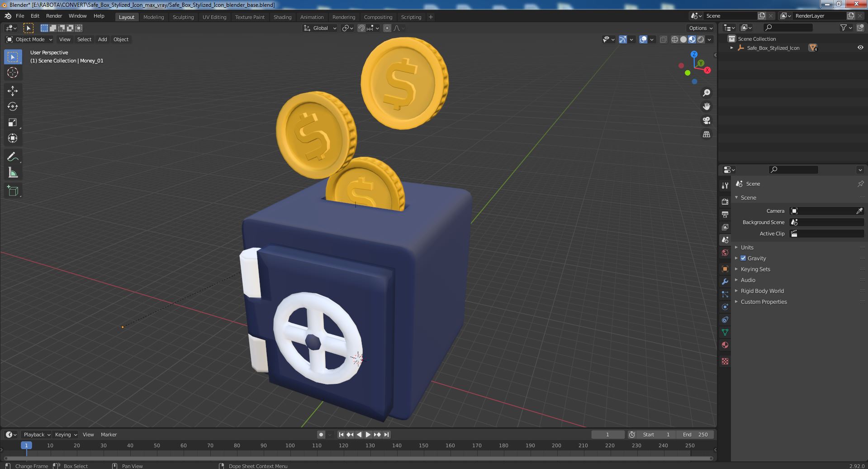Select the Transform tool
This screenshot has height=469, width=868.
[13, 138]
